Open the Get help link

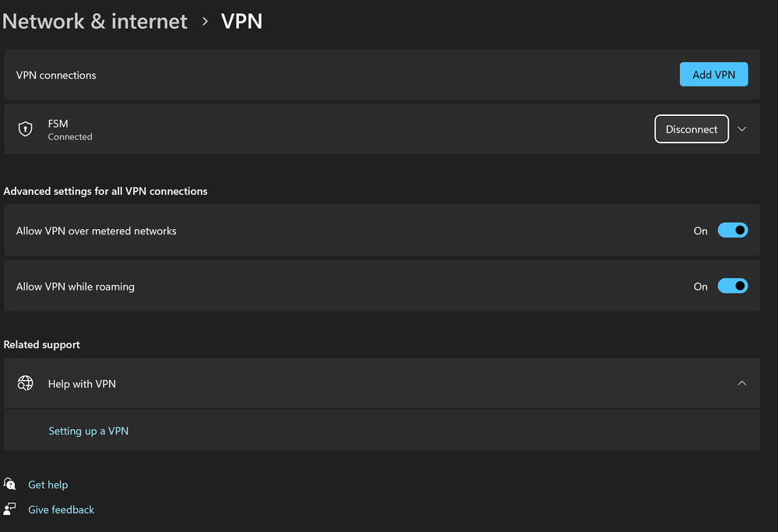pyautogui.click(x=48, y=484)
